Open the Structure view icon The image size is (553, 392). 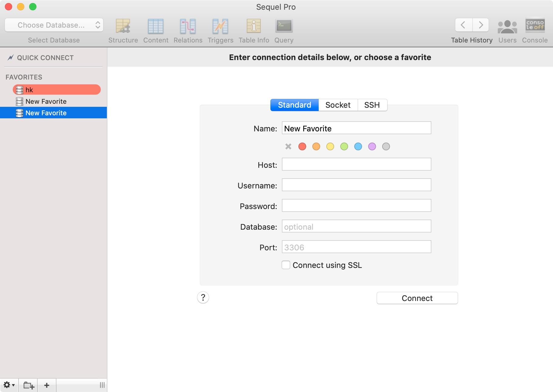coord(123,26)
